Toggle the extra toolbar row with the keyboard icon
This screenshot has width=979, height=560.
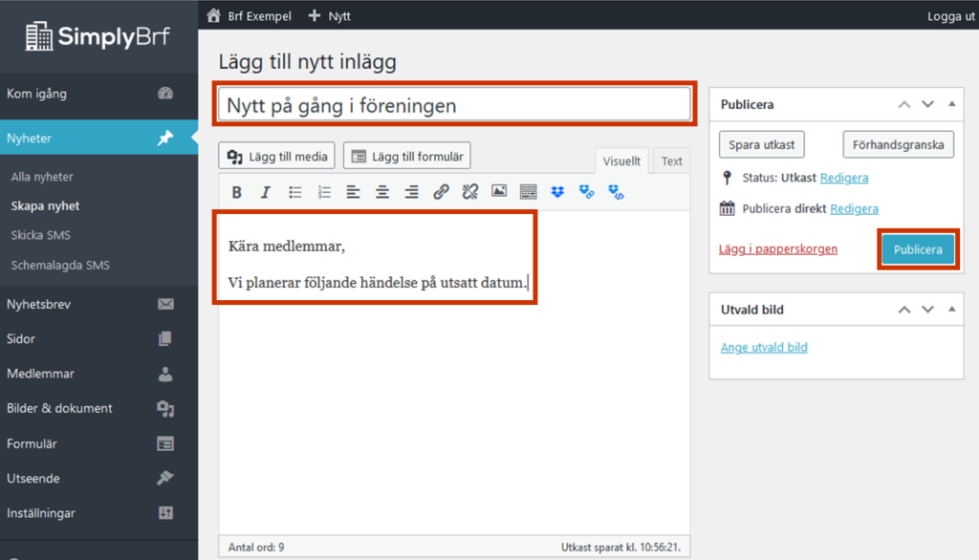point(528,192)
